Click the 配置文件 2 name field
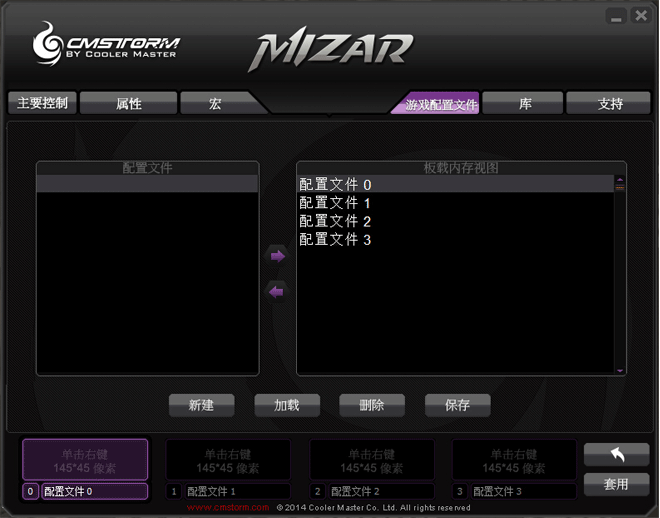The image size is (660, 518). point(381,491)
